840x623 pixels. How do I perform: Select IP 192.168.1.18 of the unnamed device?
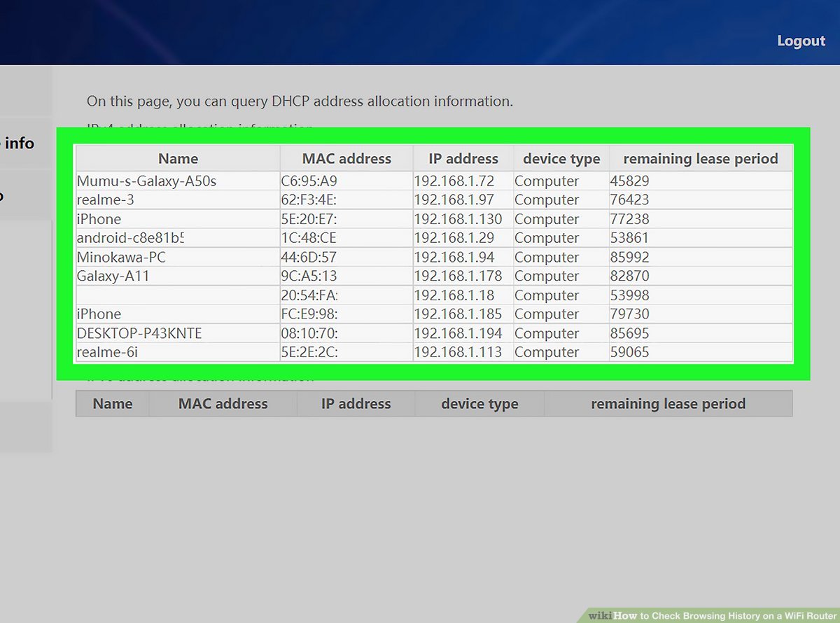point(454,295)
